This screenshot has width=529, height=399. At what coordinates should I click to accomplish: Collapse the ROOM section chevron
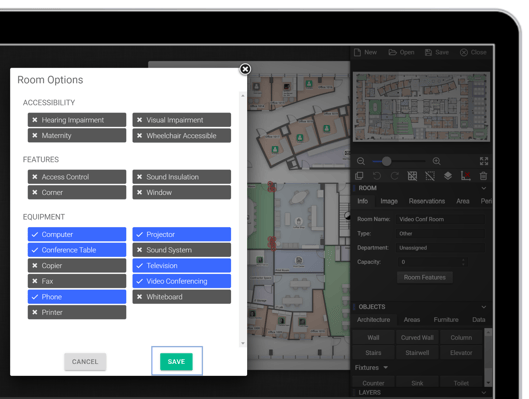[x=484, y=188]
